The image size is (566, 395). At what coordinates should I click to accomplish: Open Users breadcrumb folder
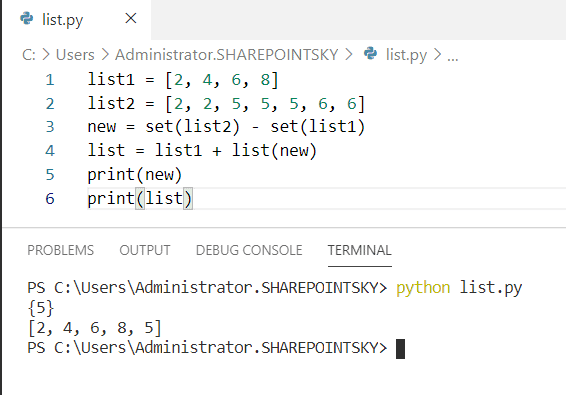pyautogui.click(x=75, y=55)
